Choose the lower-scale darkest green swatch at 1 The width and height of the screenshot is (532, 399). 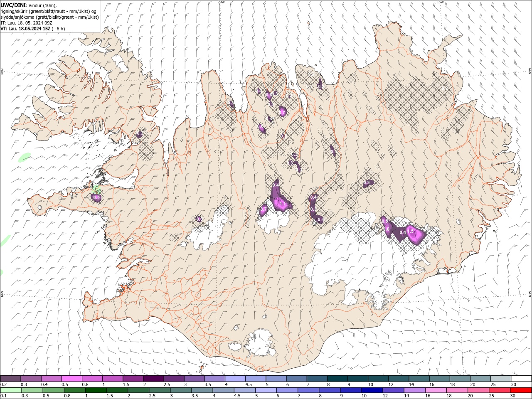tap(96, 390)
